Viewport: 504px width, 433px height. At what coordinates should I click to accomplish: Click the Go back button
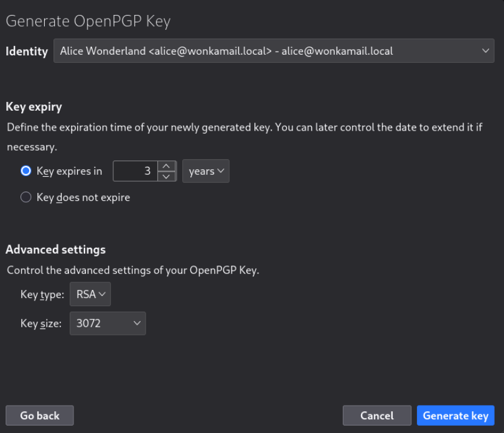click(40, 416)
